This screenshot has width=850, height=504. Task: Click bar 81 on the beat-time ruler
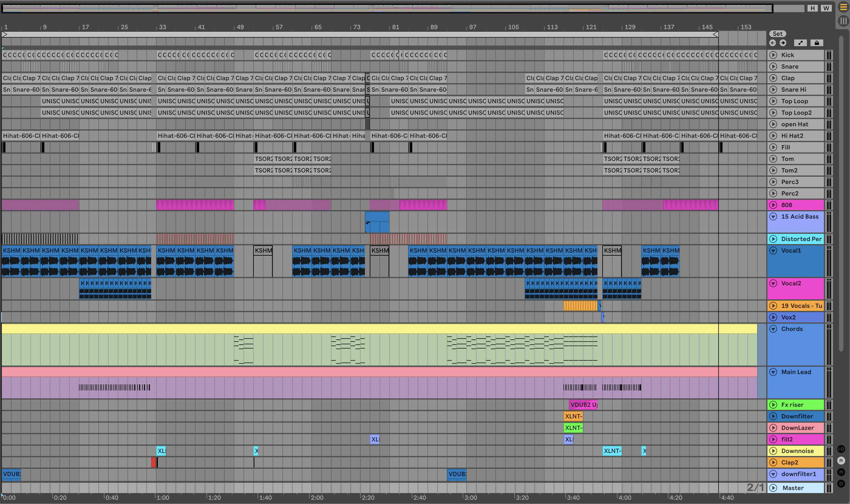click(x=395, y=27)
